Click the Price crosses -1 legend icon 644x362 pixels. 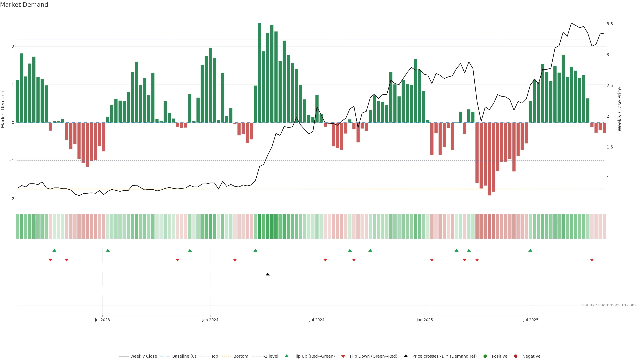tap(406, 356)
